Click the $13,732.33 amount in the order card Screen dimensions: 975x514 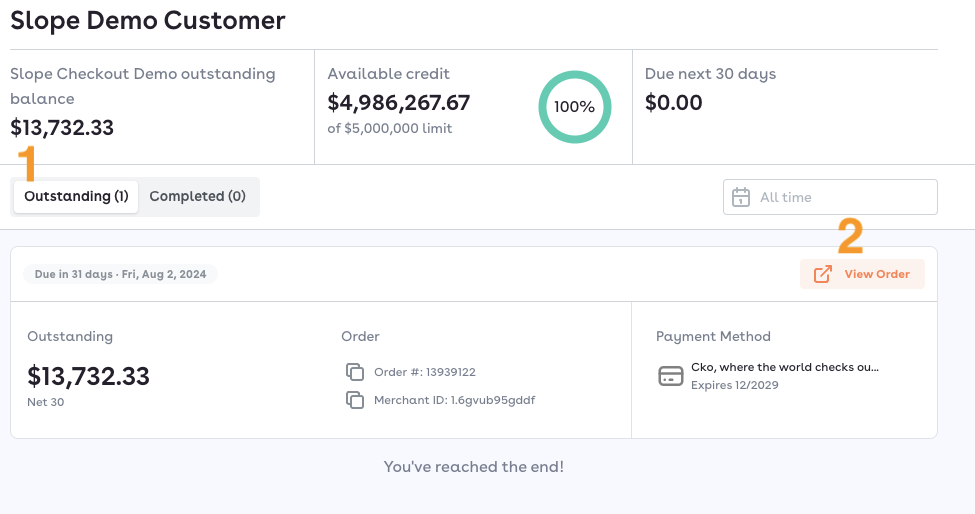pyautogui.click(x=88, y=376)
